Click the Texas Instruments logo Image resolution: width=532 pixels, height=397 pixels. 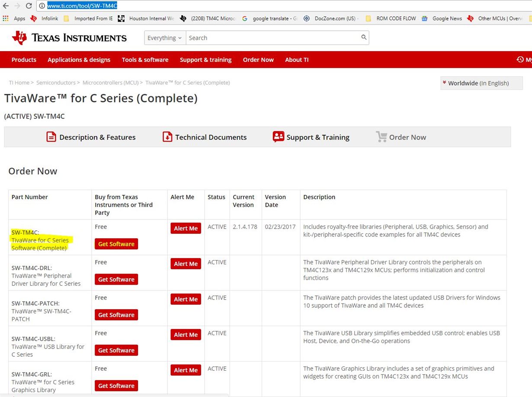pos(69,38)
